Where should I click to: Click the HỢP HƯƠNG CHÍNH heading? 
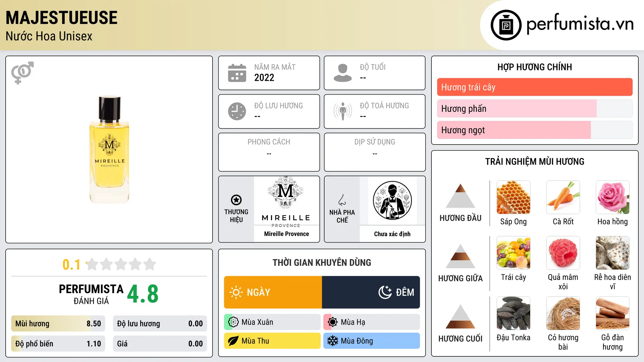pos(535,67)
